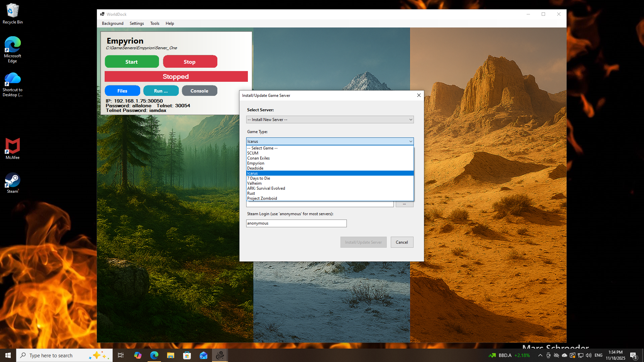This screenshot has width=644, height=362.
Task: Click the WorldDock taskbar icon
Action: click(x=220, y=355)
